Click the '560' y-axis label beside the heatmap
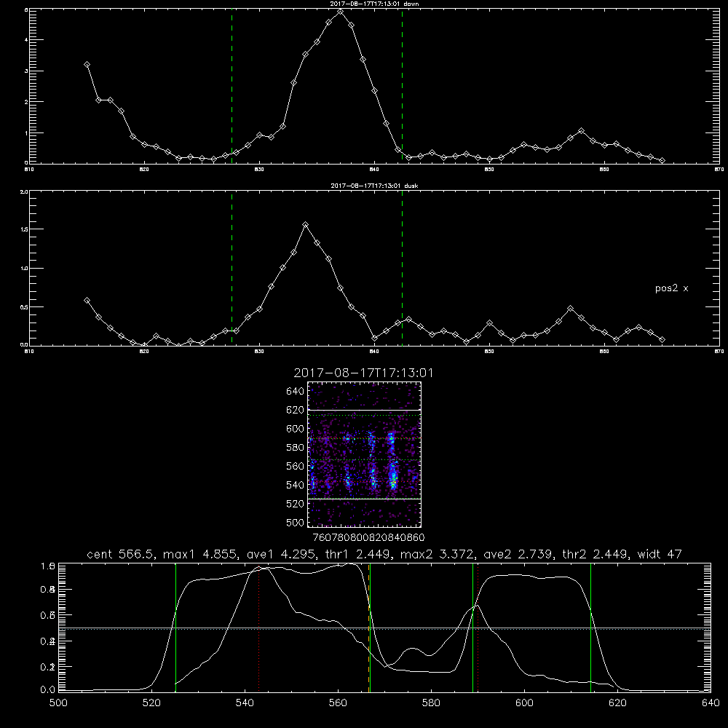 pos(296,466)
